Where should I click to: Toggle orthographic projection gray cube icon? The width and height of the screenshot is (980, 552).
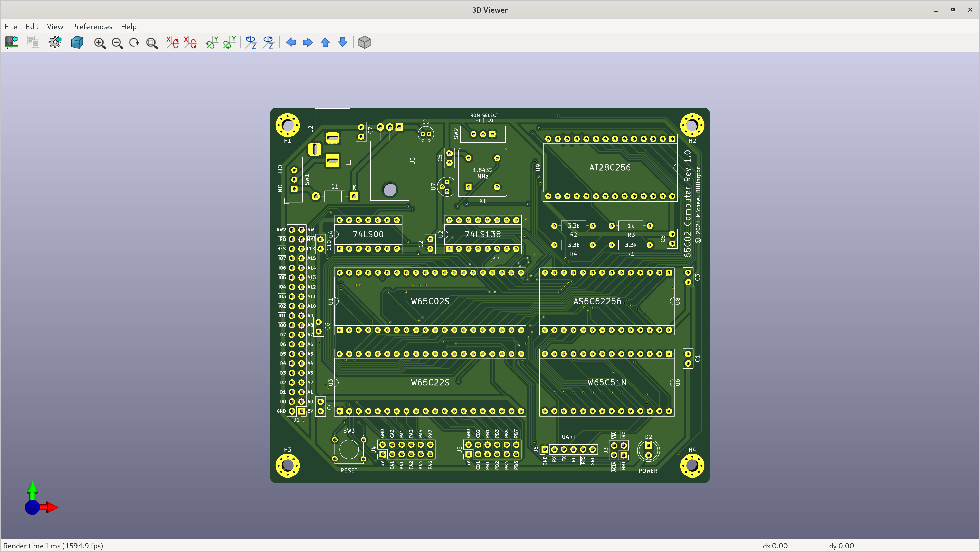tap(364, 42)
